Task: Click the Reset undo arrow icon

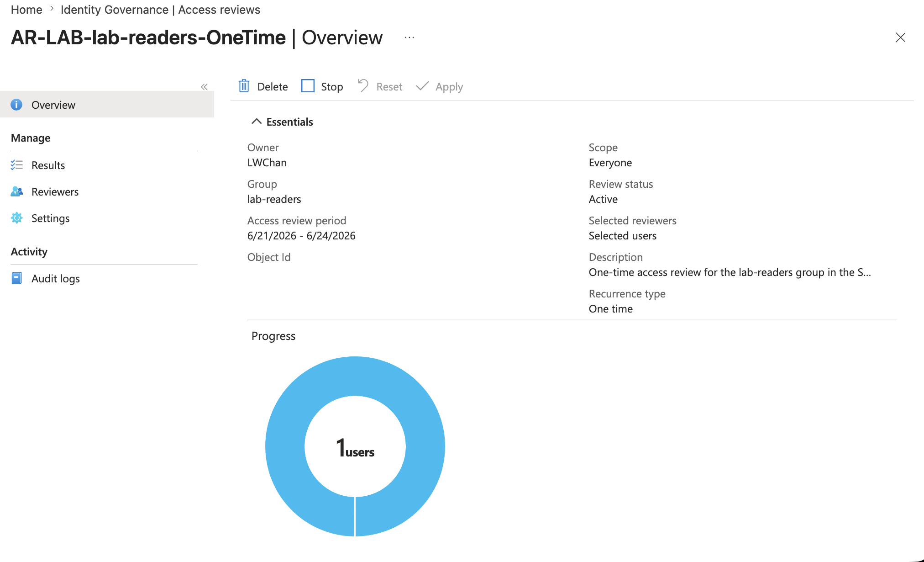Action: tap(363, 86)
